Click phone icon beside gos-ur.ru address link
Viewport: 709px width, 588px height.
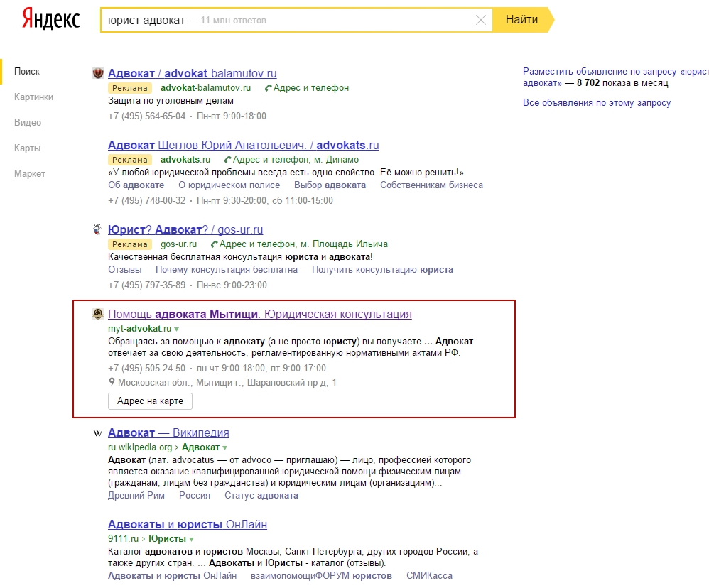click(215, 244)
